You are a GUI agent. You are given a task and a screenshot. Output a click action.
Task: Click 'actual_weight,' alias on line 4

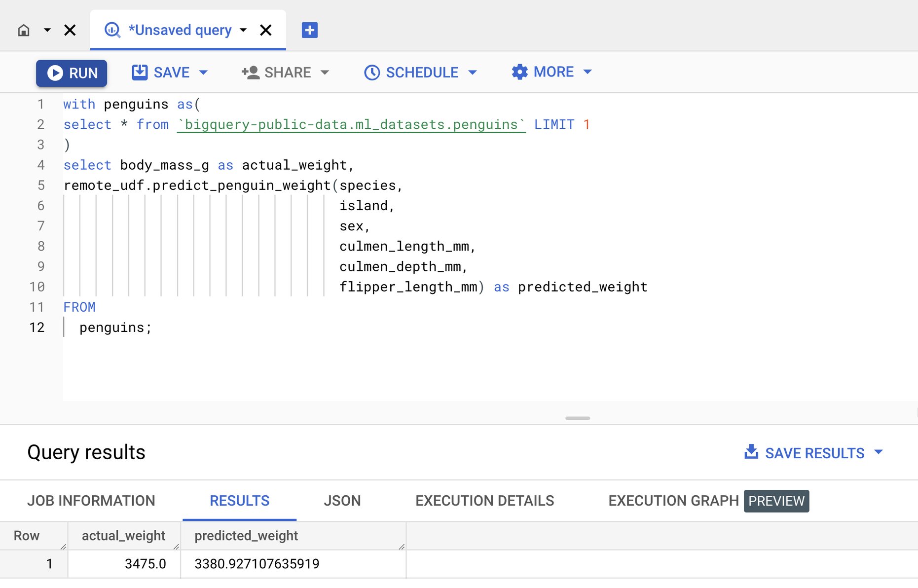298,165
